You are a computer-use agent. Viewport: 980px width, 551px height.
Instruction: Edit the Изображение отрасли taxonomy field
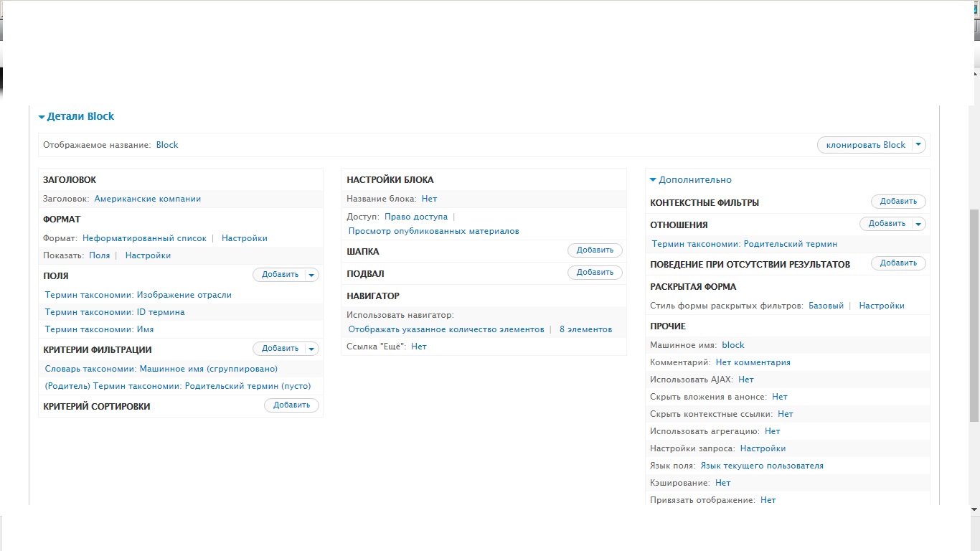[138, 295]
